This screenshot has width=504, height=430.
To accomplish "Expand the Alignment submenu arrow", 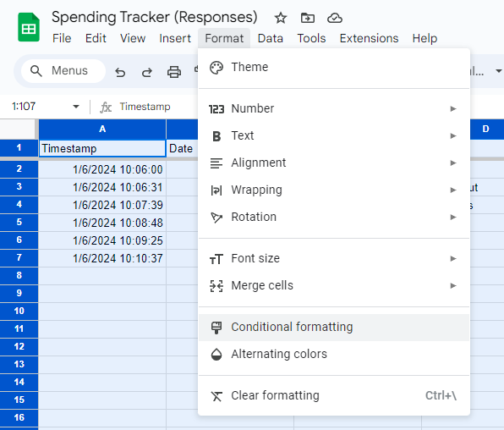I will pyautogui.click(x=453, y=163).
